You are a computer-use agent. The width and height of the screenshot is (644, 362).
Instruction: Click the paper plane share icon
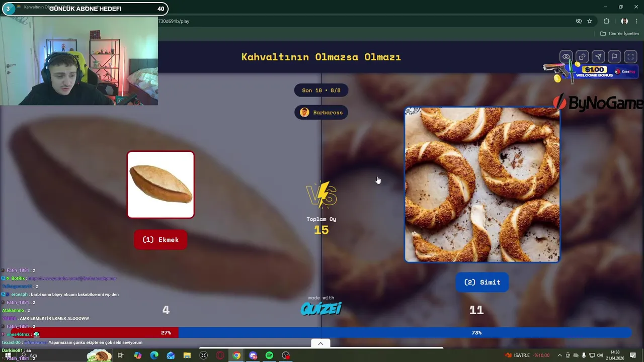(598, 57)
